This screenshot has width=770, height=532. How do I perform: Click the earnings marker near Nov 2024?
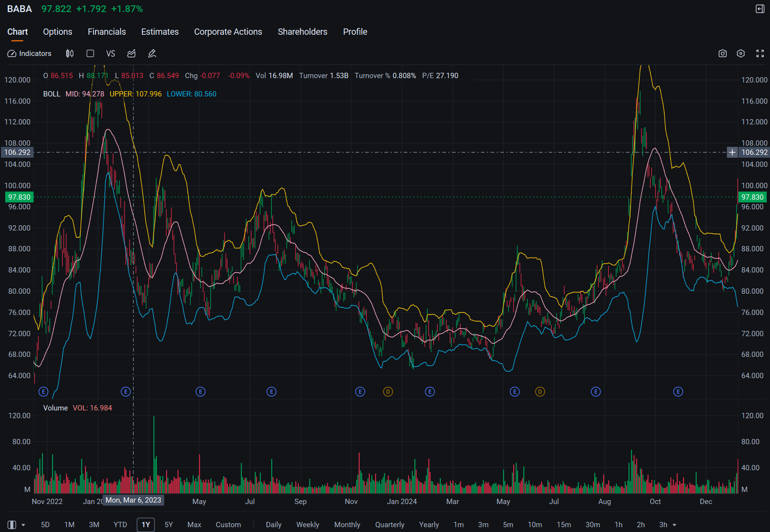[x=678, y=392]
